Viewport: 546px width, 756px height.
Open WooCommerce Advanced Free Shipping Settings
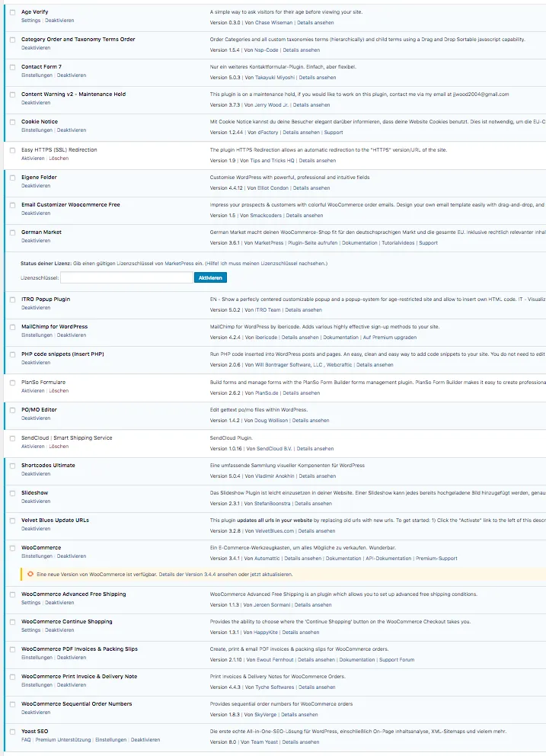(31, 603)
